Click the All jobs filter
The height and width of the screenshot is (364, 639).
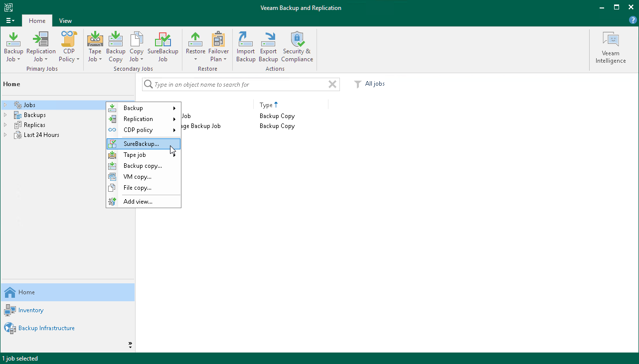pyautogui.click(x=370, y=84)
